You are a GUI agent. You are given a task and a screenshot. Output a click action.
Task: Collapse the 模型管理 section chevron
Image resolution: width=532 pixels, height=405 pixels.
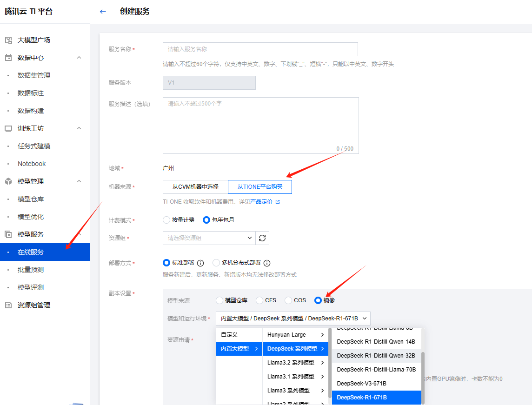point(79,181)
